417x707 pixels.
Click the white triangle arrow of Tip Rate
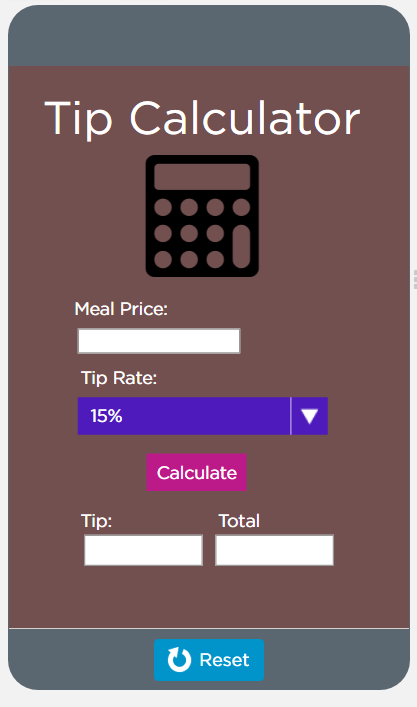point(309,416)
